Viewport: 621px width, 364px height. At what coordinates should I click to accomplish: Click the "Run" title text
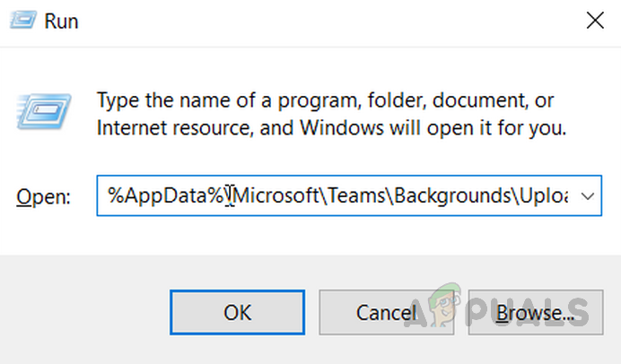[63, 22]
